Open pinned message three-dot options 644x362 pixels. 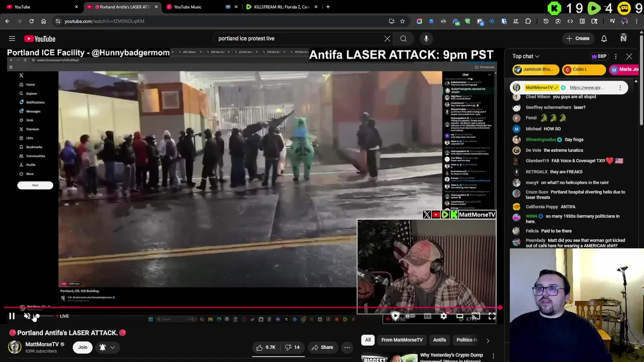pyautogui.click(x=620, y=87)
